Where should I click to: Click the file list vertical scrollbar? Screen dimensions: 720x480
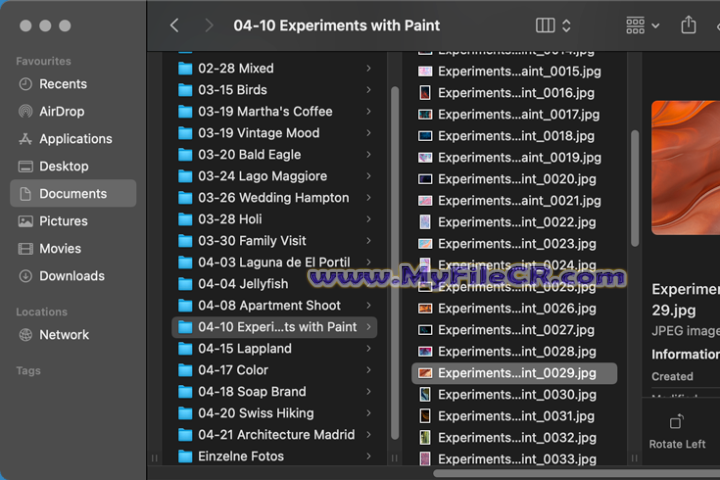635,188
